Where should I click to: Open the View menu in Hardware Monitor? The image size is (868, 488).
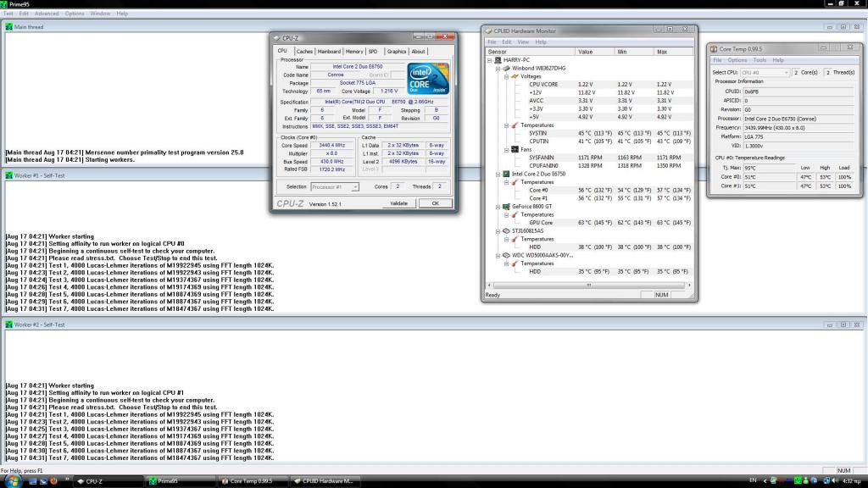(x=523, y=42)
